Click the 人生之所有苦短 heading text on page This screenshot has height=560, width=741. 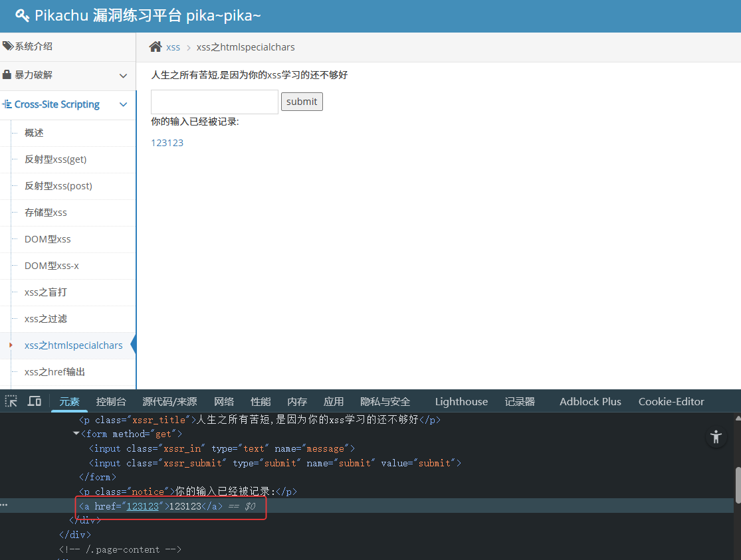[x=249, y=75]
